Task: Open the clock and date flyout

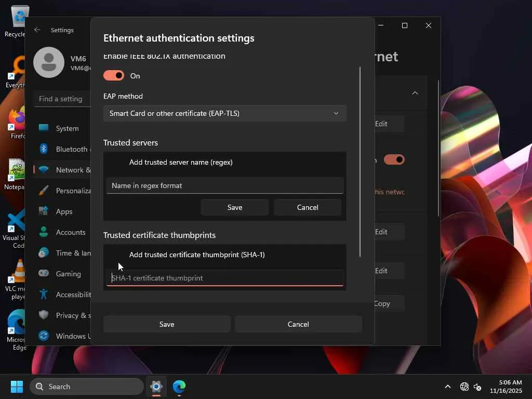Action: 506,387
